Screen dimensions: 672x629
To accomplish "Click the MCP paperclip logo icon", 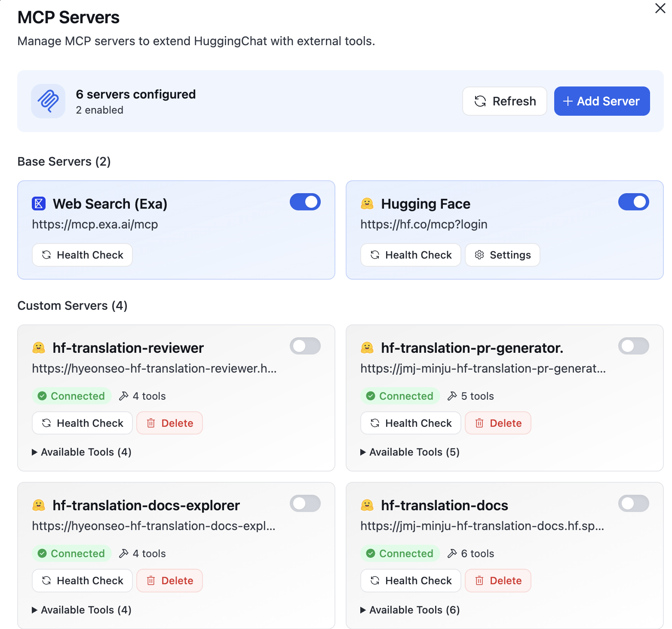I will [48, 101].
